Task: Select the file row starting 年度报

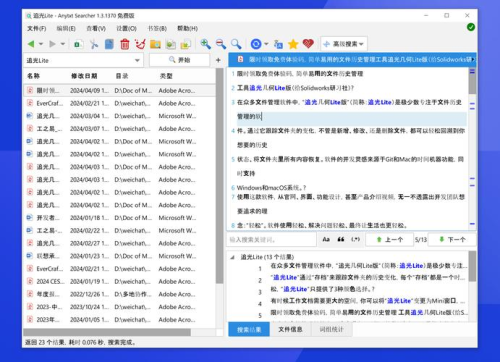Action: click(119, 294)
